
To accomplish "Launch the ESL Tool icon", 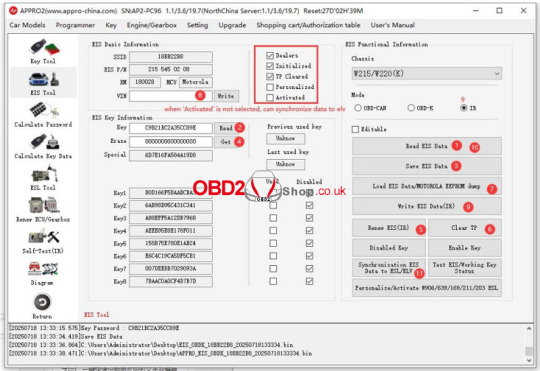I will pos(44,174).
